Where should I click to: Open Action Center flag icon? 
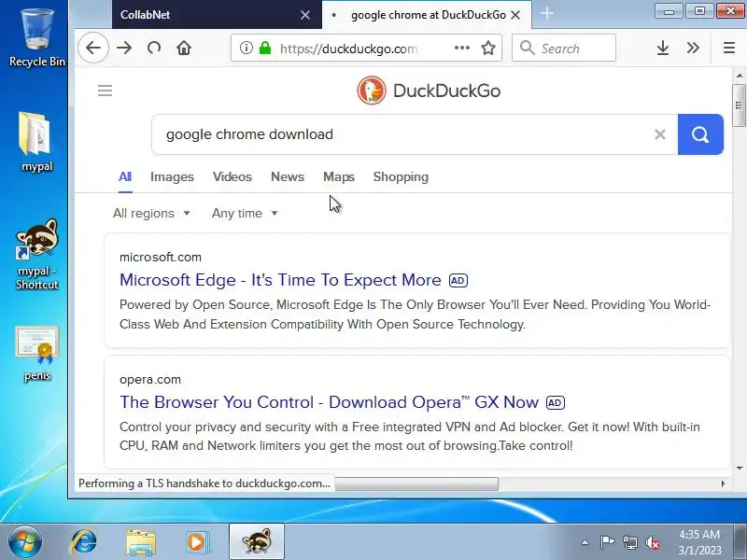point(608,542)
